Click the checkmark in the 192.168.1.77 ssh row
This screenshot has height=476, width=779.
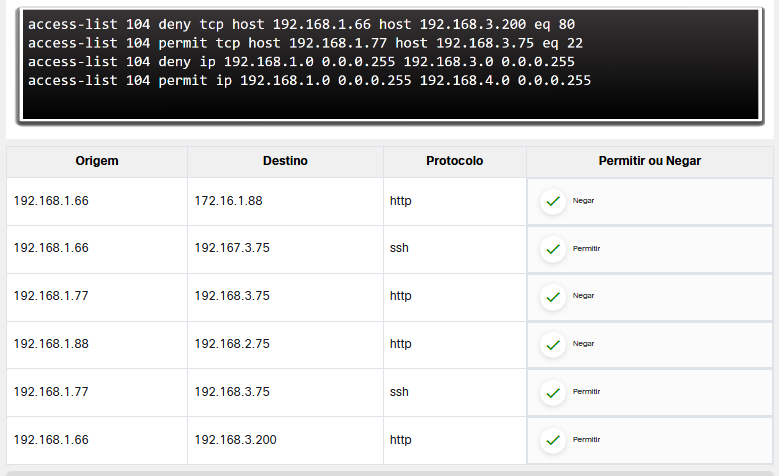[553, 392]
